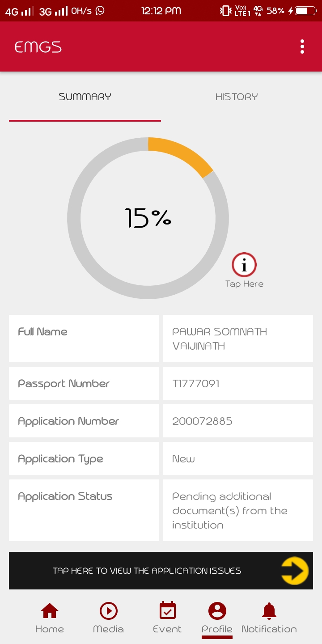
Task: Open the three-dot overflow menu
Action: 302,47
